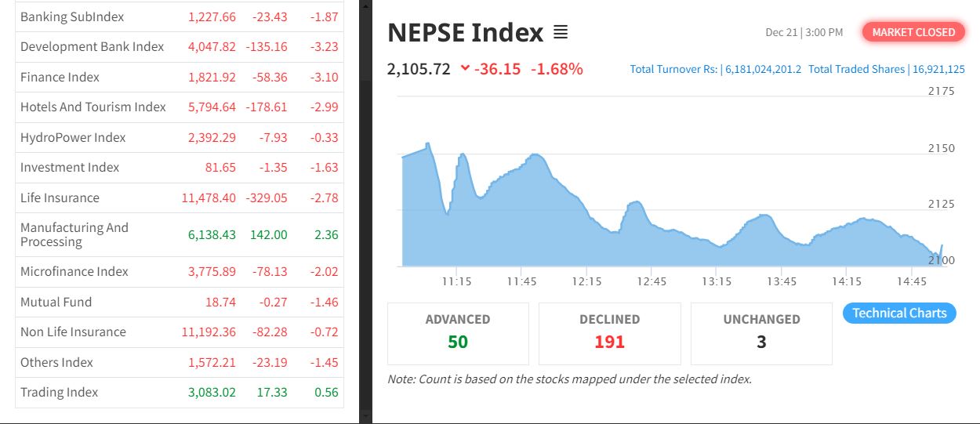Select the Mutual Fund entry

click(56, 303)
